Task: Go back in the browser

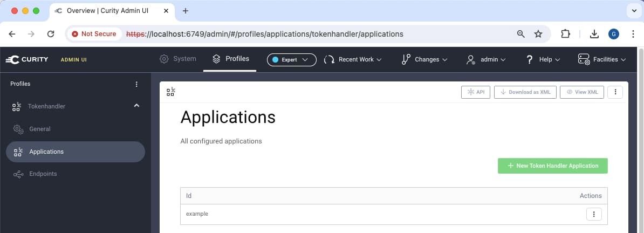Action: point(12,34)
